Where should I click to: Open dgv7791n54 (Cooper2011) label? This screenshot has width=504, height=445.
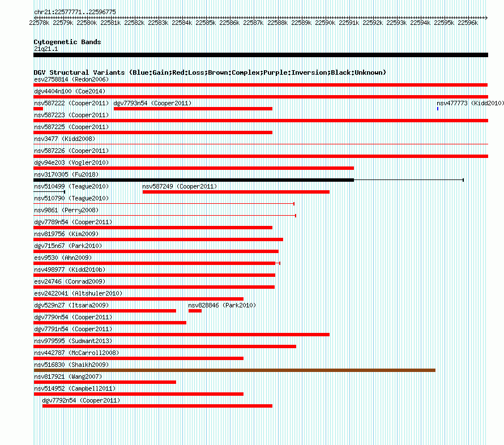73,329
